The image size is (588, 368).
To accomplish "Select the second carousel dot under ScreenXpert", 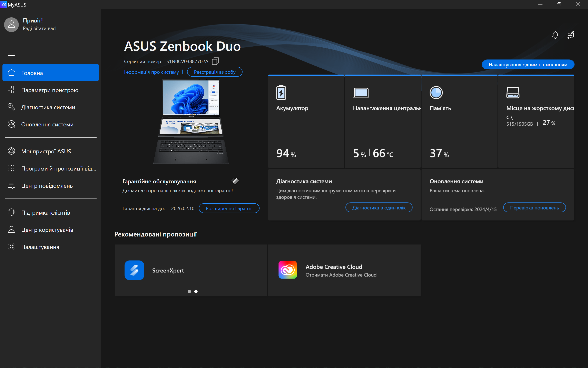I will coord(196,291).
